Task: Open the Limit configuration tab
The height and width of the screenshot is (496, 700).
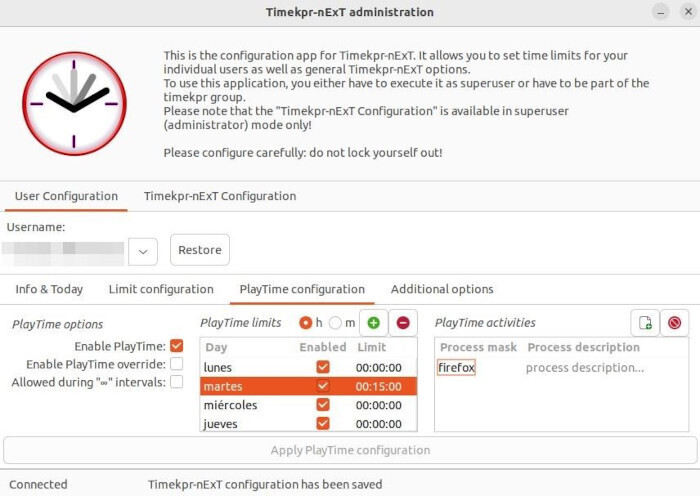Action: (161, 289)
